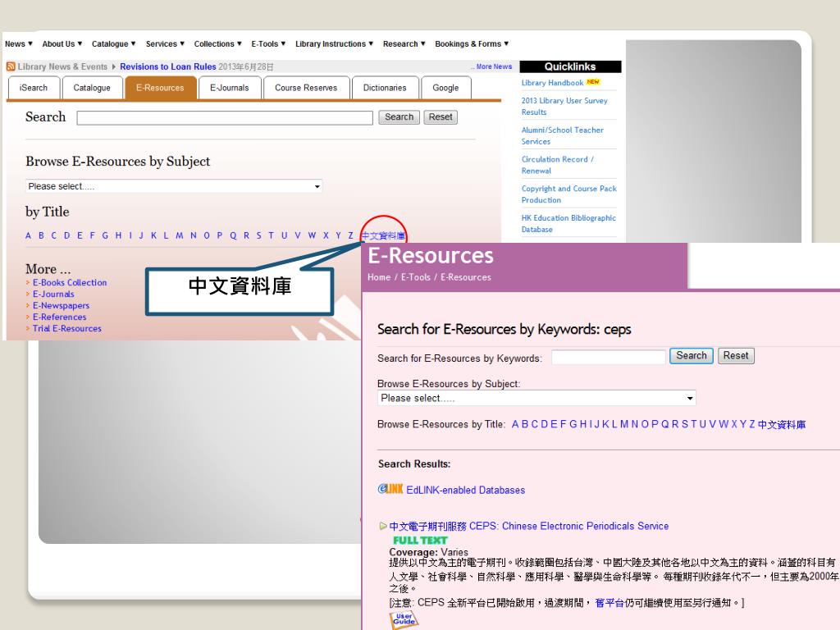Expand the Research menu
Viewport: 840px width, 630px height.
[404, 44]
